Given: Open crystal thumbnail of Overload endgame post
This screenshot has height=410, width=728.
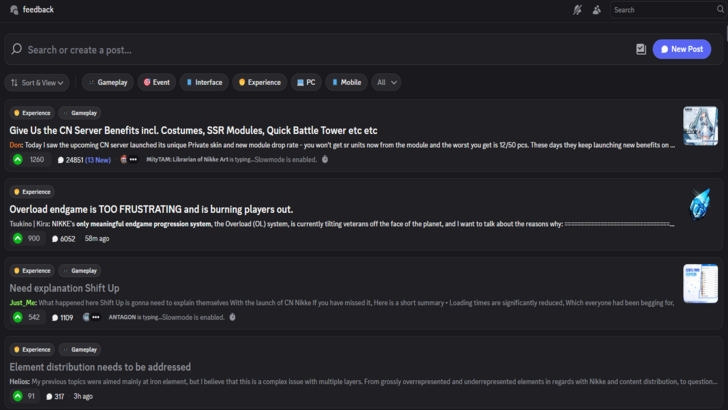Looking at the screenshot, I should (700, 204).
